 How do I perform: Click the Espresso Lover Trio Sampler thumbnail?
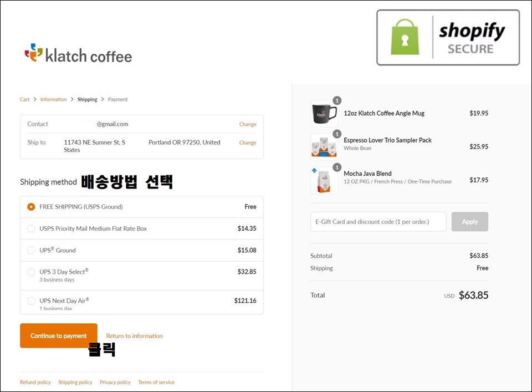pyautogui.click(x=324, y=147)
